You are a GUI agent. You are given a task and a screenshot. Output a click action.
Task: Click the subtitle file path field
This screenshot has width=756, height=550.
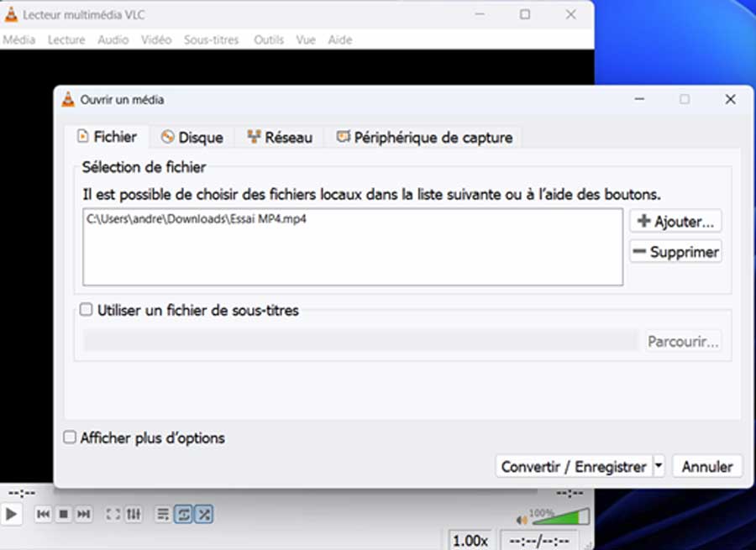point(360,341)
